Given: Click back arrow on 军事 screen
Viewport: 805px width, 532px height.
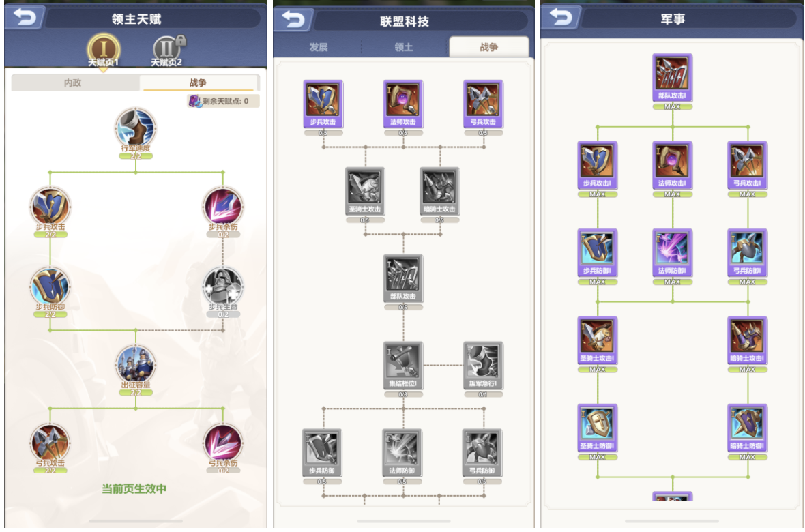Looking at the screenshot, I should coord(561,18).
